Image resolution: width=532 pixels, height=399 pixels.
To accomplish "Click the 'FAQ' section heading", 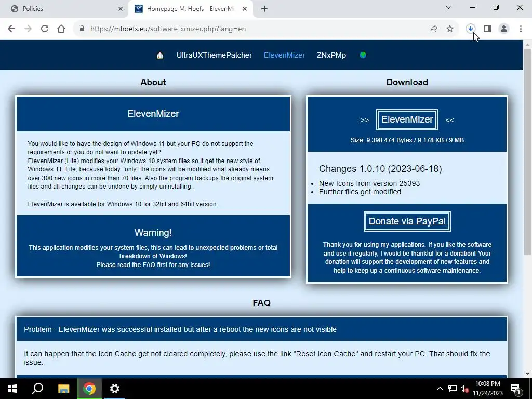I will point(262,303).
